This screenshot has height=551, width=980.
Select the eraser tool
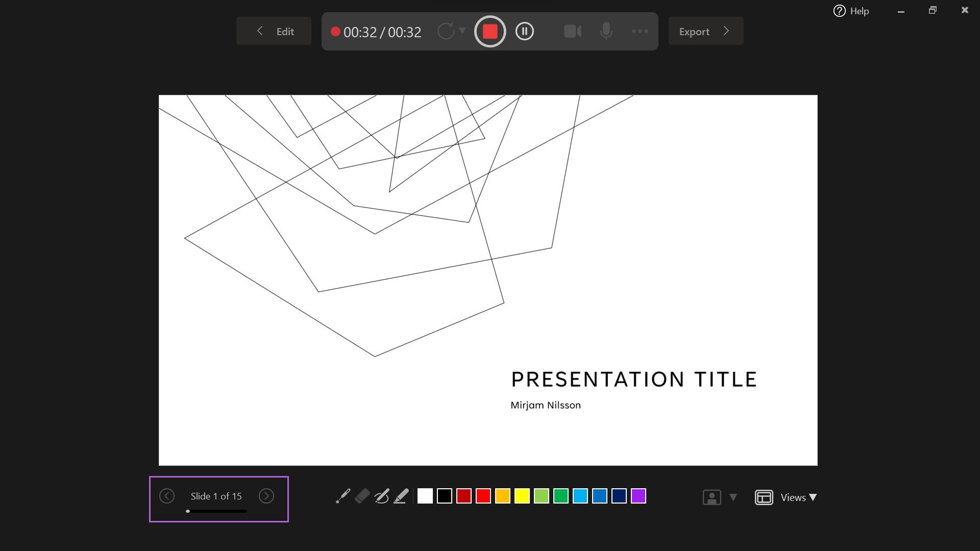pyautogui.click(x=363, y=496)
